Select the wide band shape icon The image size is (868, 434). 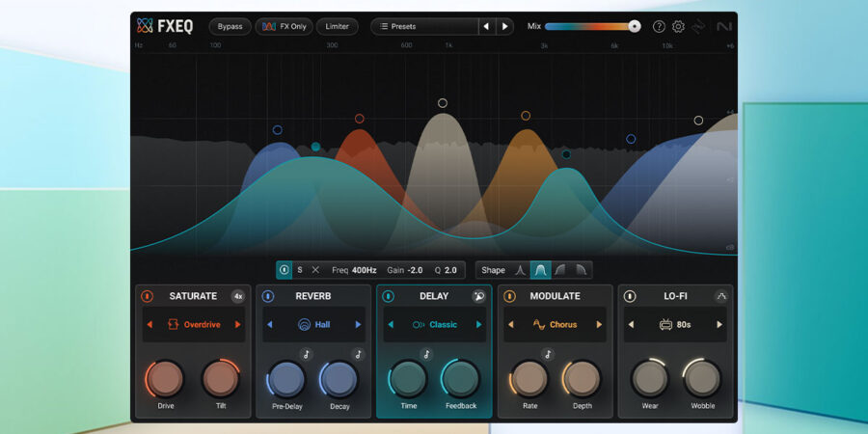point(540,270)
